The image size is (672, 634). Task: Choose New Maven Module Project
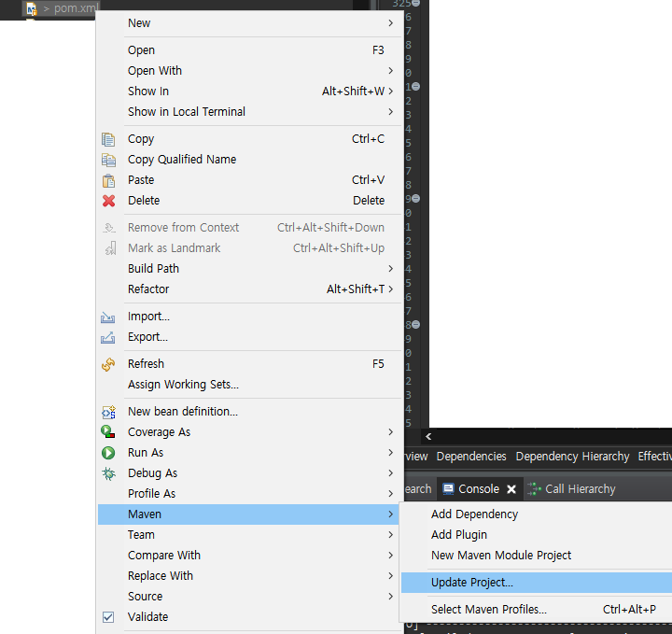[x=537, y=556]
